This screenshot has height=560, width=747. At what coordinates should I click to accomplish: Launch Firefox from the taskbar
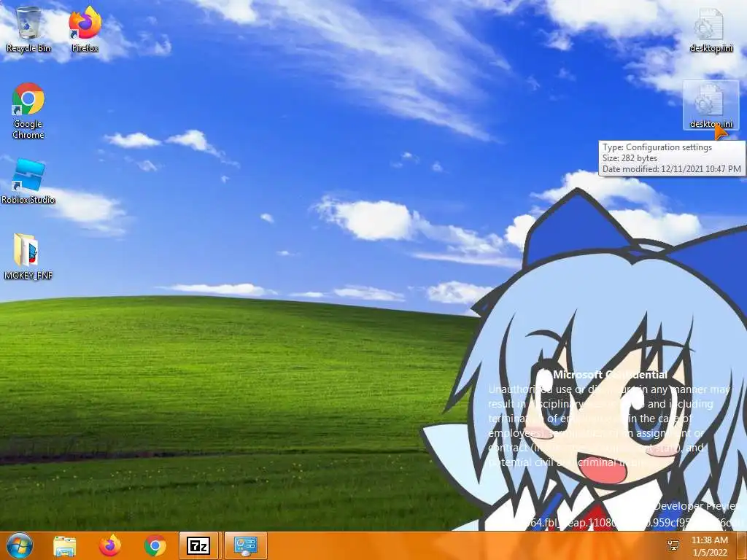[x=110, y=545]
